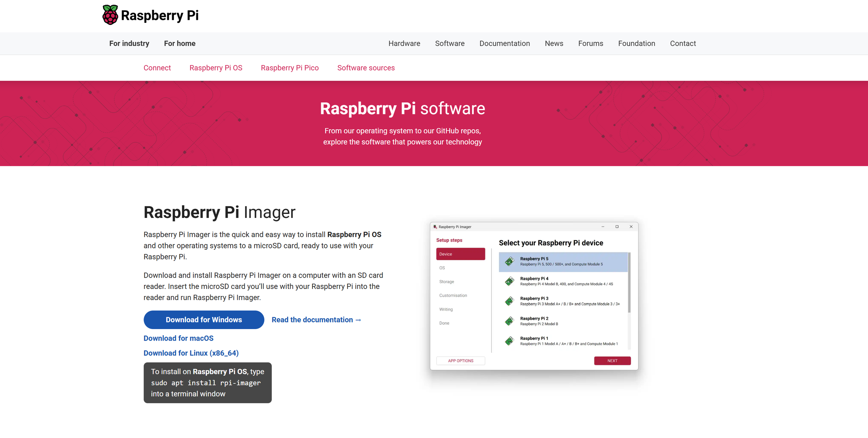This screenshot has width=868, height=438.
Task: Open the Raspberry Pi OS sub-navigation link
Action: pyautogui.click(x=216, y=68)
